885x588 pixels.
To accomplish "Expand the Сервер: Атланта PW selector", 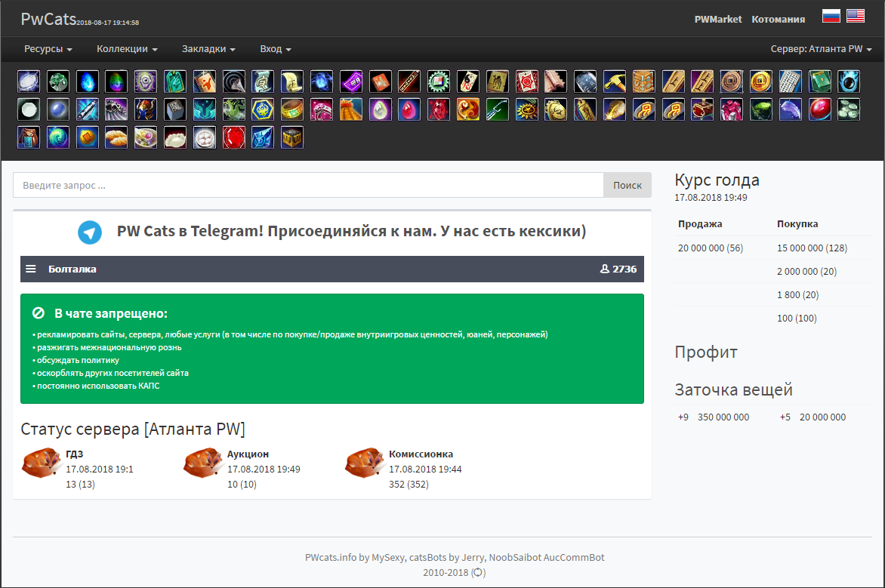I will pyautogui.click(x=822, y=49).
